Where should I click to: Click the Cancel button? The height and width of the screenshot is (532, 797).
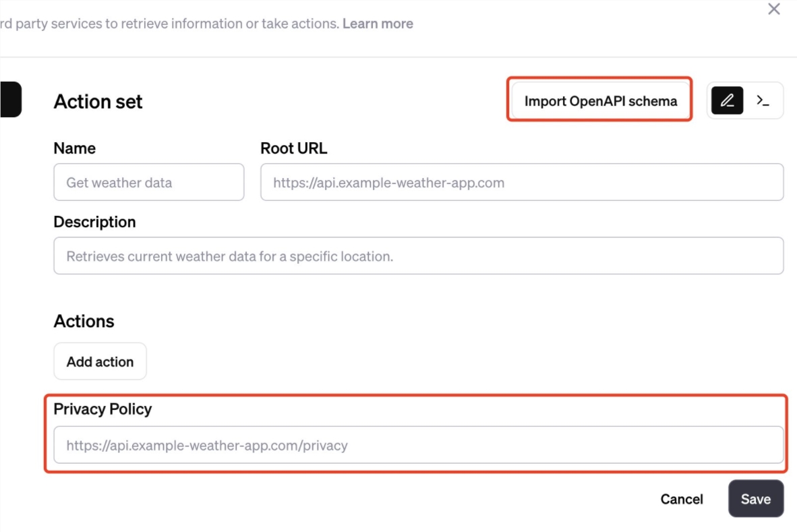(x=682, y=499)
